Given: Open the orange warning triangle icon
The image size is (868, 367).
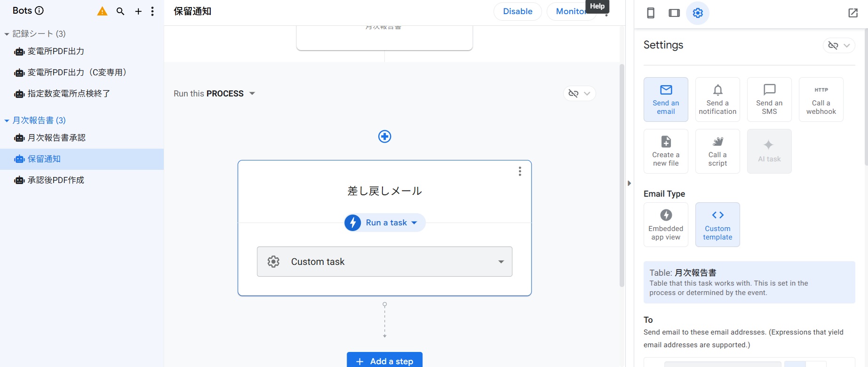Looking at the screenshot, I should point(102,11).
